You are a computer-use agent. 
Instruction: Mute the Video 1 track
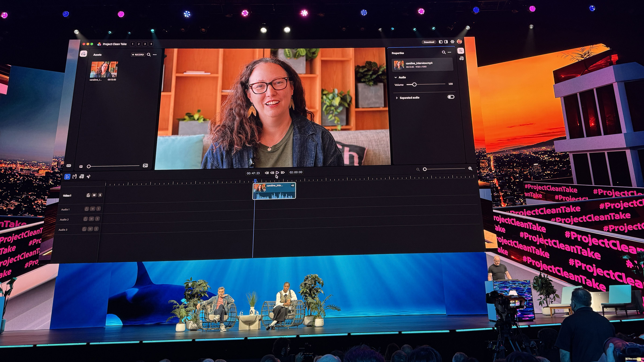(x=94, y=195)
